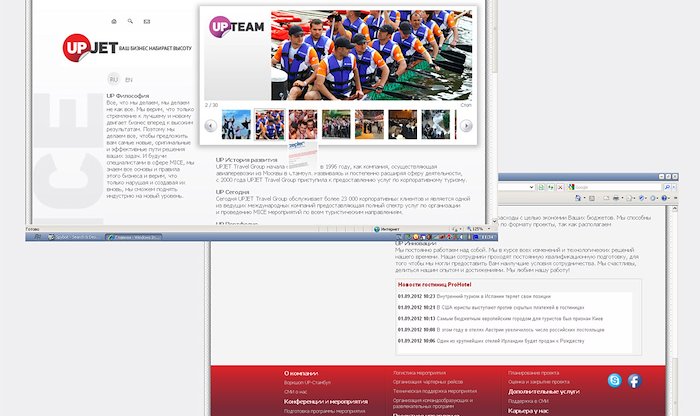Click the green refresh arrows icon in rear browser
The image size is (700, 416).
click(550, 187)
